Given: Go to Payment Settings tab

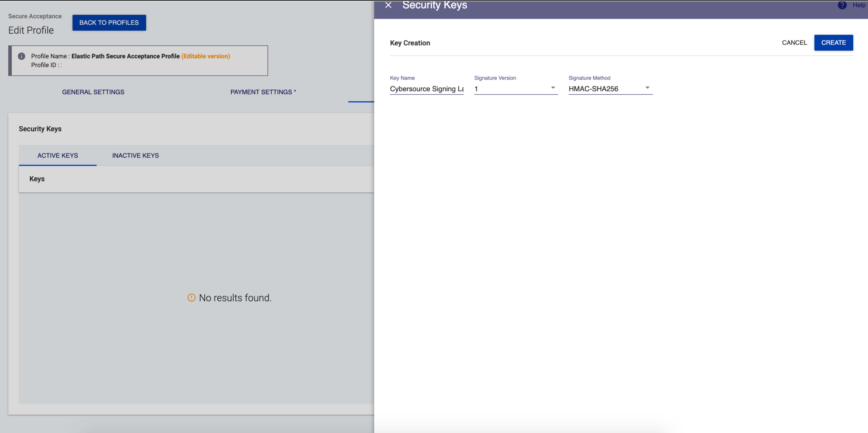Looking at the screenshot, I should 263,92.
